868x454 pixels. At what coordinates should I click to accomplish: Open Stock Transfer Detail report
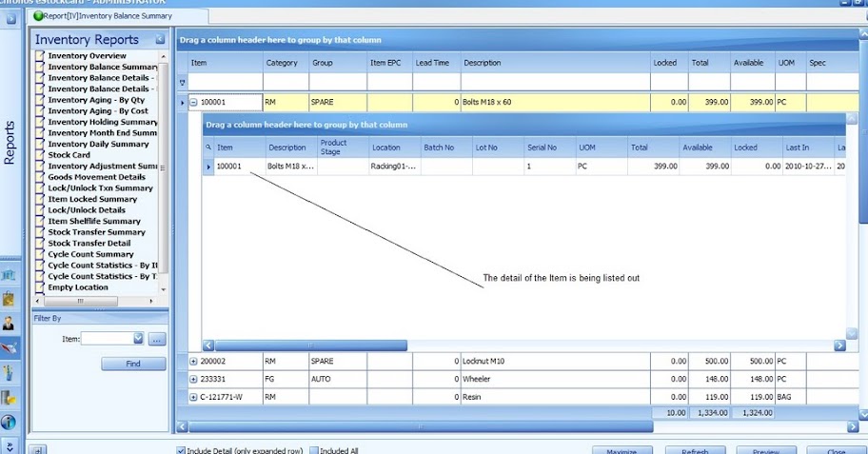[x=89, y=244]
